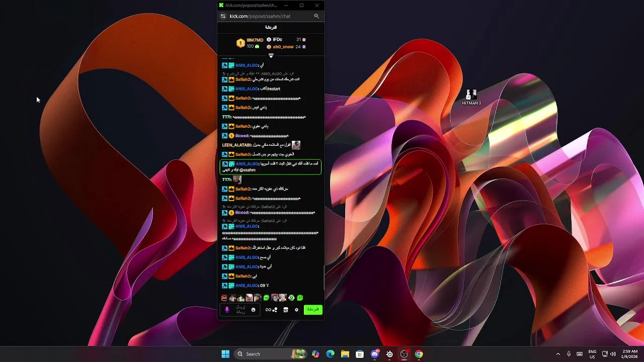Click the touch keyboard icon in tray
The image size is (644, 362).
point(580,354)
